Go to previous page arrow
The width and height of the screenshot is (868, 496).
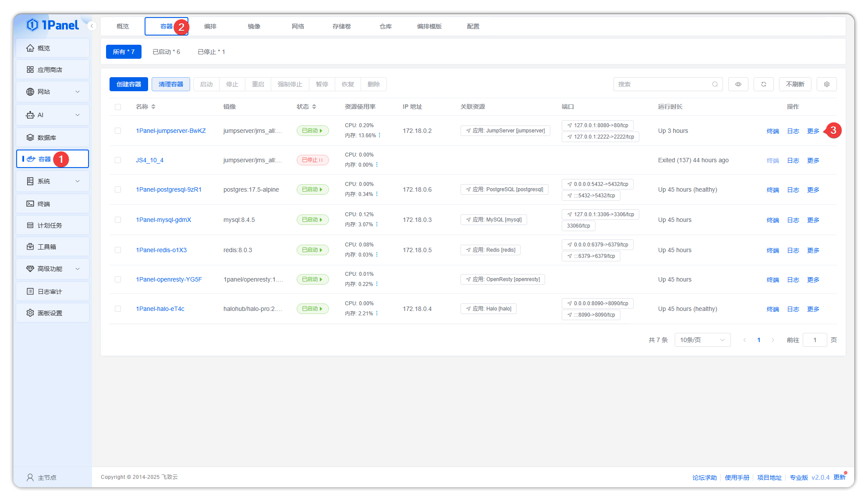[x=744, y=340]
